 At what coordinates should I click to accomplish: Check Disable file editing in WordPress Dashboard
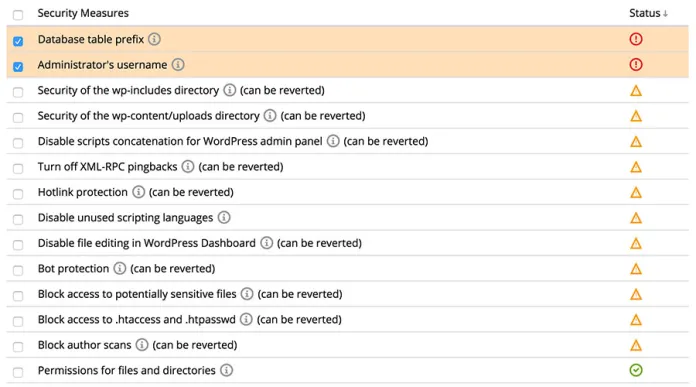18,245
